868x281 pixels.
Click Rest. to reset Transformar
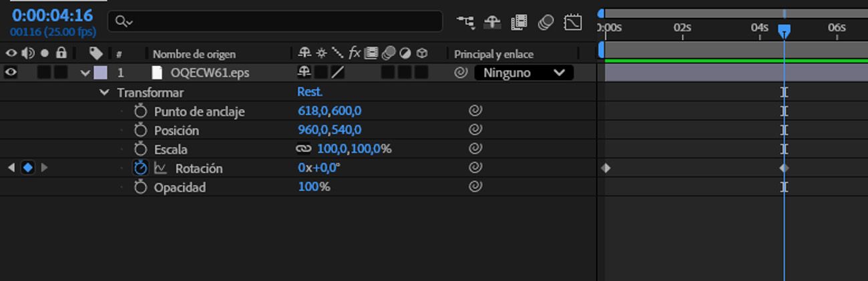pos(309,93)
